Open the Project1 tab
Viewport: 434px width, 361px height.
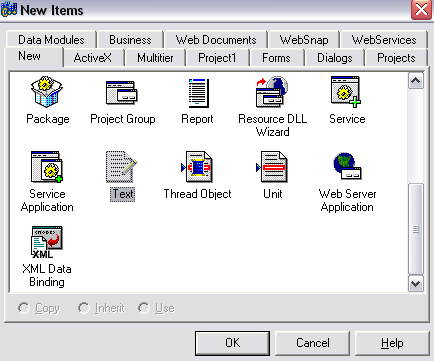[x=217, y=58]
